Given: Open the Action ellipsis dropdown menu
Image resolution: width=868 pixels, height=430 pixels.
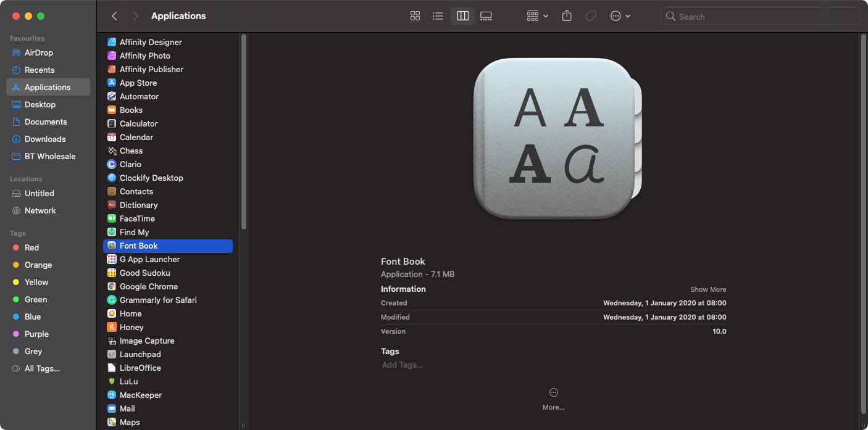Looking at the screenshot, I should pos(620,16).
